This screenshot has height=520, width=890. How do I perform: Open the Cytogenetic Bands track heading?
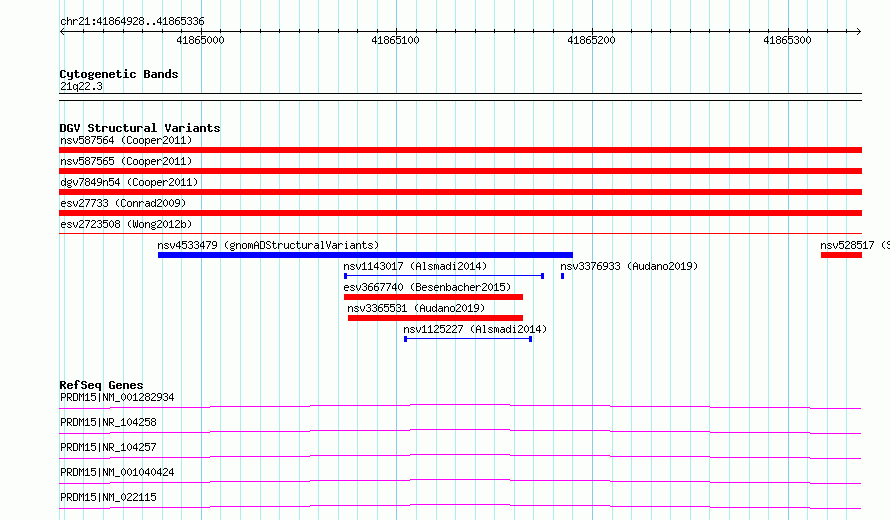coord(119,74)
